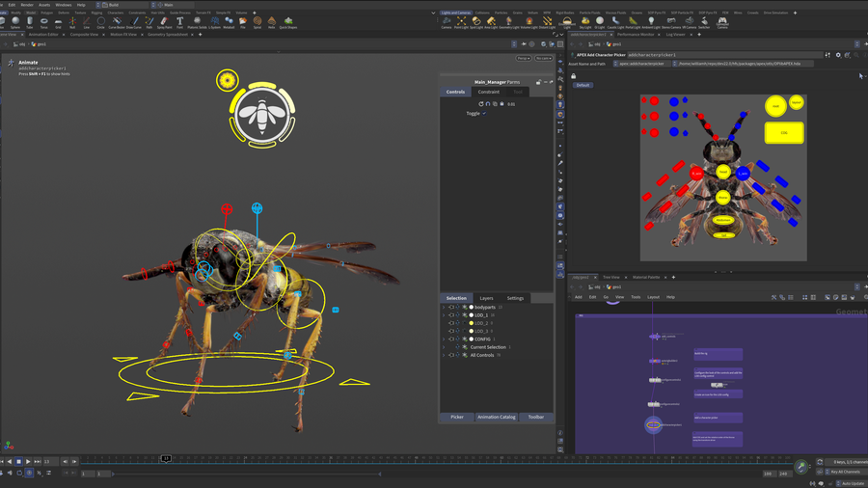The height and width of the screenshot is (488, 868).
Task: Add a Sky Light from the shelf
Action: (585, 22)
